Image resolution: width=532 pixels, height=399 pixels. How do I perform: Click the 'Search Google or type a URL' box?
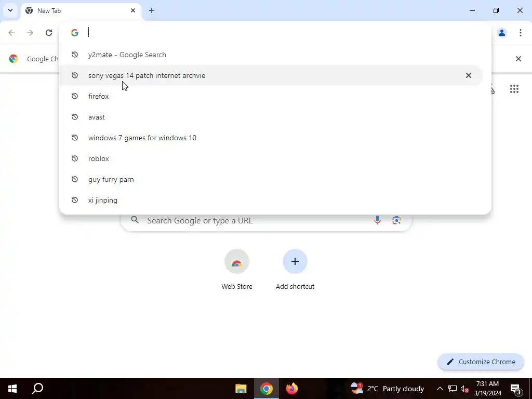tap(267, 220)
